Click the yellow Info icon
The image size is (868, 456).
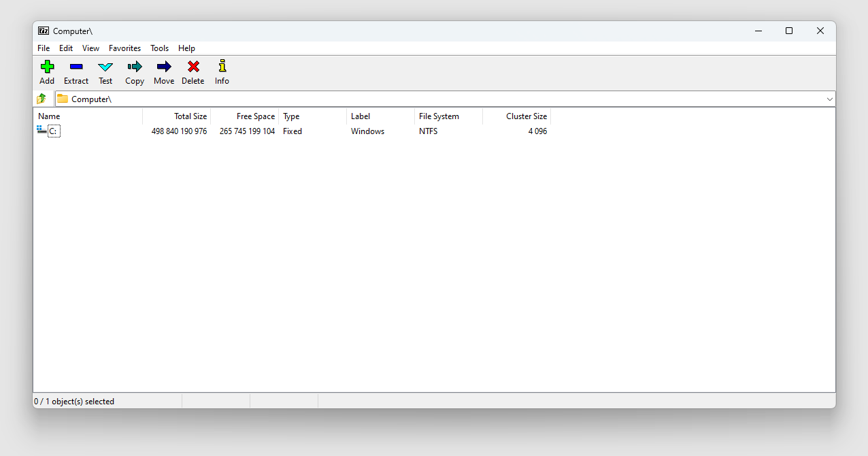(222, 66)
